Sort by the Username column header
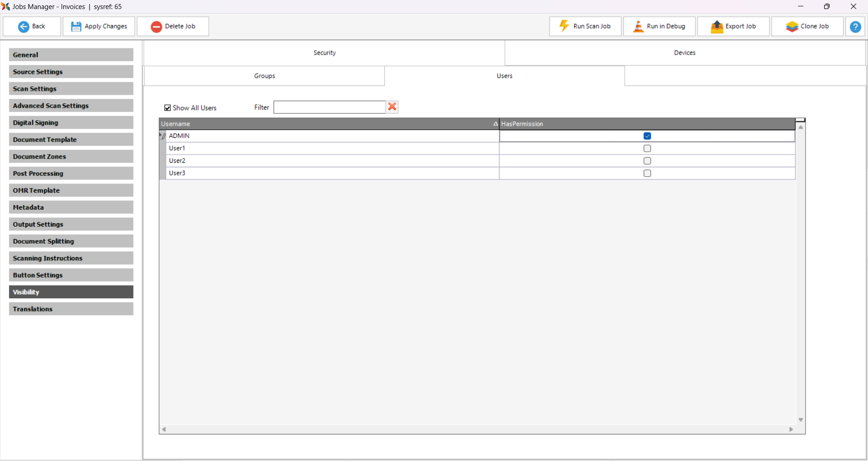This screenshot has height=461, width=868. [329, 124]
